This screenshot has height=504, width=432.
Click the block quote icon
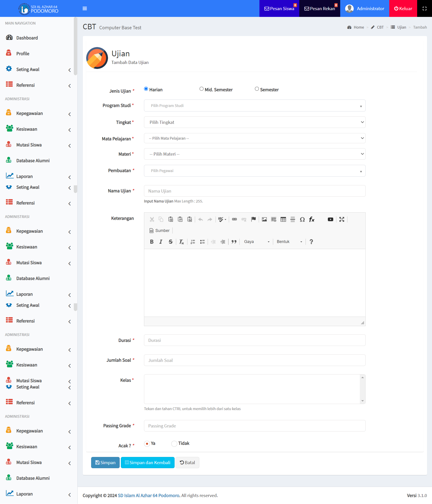pyautogui.click(x=234, y=242)
